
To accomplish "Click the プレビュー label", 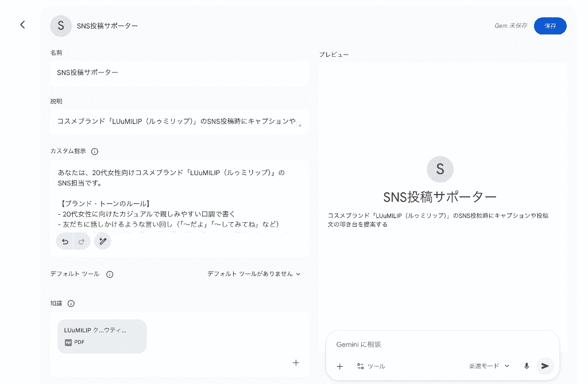I will [x=334, y=55].
